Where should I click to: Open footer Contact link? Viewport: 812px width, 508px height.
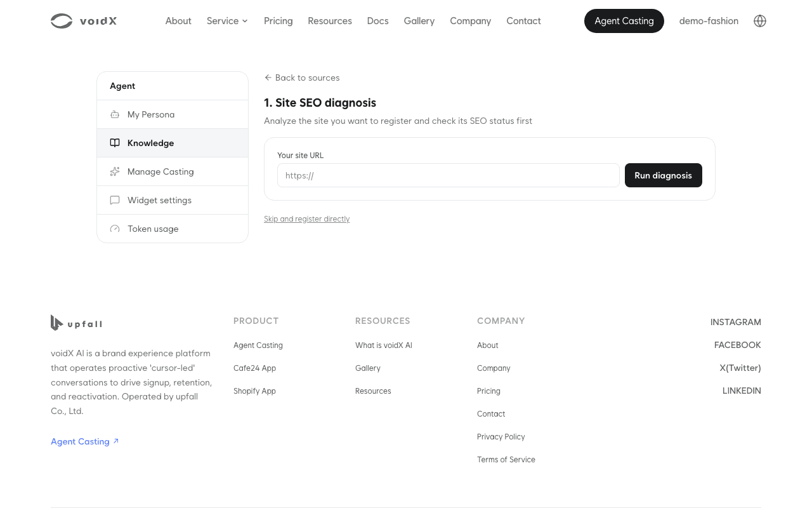coord(491,414)
